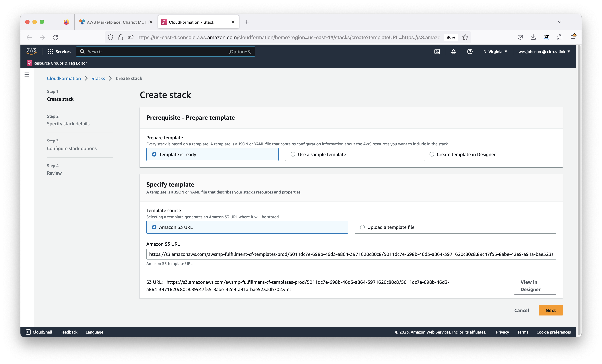The image size is (602, 364).
Task: Select Use a sample template option
Action: 351,154
